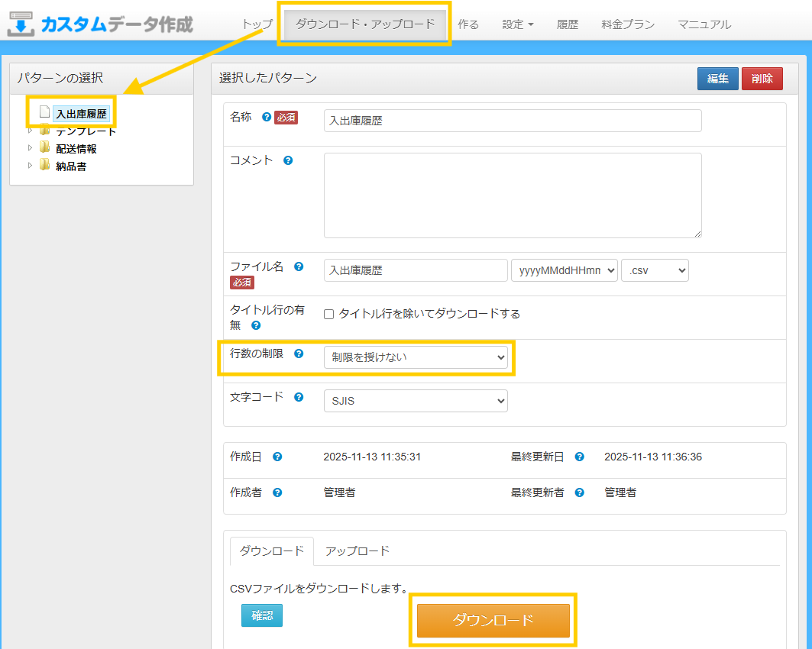Click the help icon beside 行数の制限

(x=299, y=354)
